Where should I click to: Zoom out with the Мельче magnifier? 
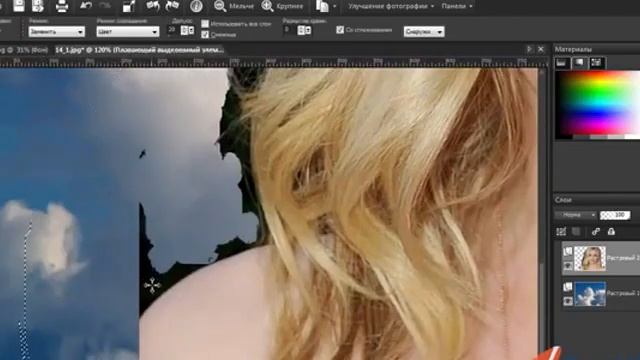point(220,6)
